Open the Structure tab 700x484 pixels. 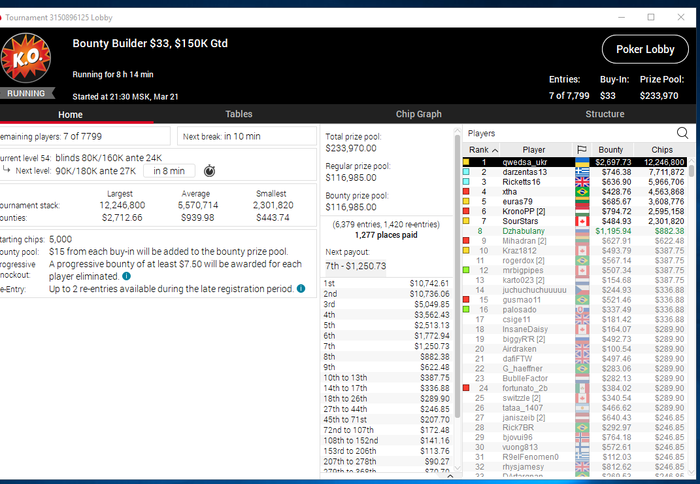coord(604,114)
